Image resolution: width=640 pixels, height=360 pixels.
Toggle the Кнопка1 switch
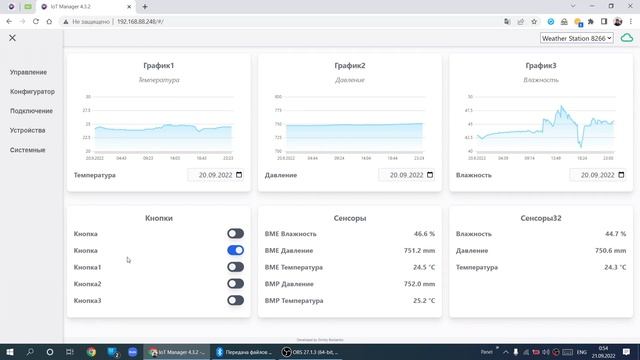(236, 267)
